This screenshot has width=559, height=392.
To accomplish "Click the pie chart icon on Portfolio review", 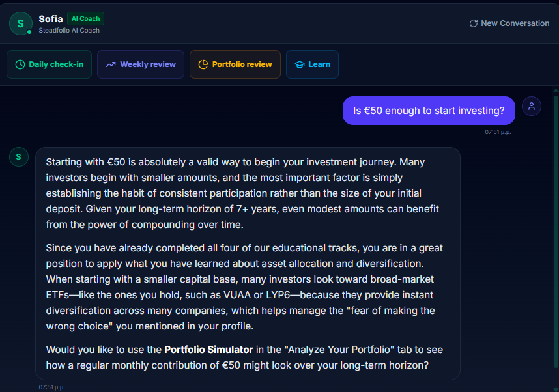I will point(203,64).
